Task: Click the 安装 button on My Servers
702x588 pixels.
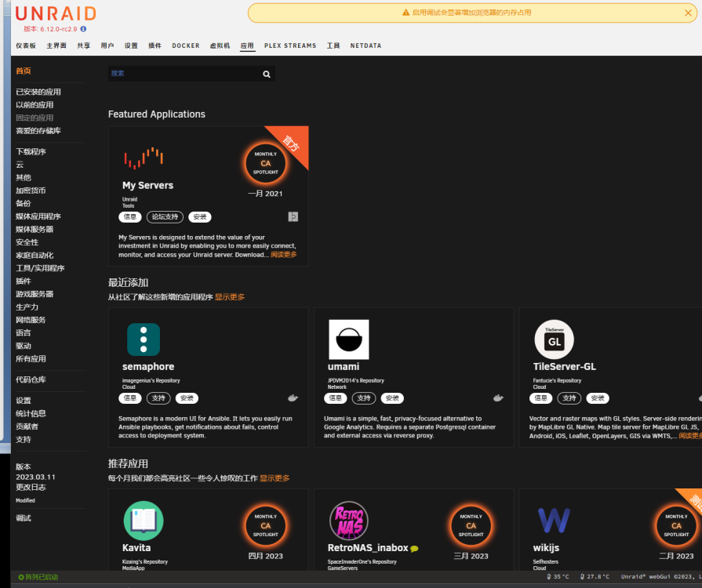Action: pyautogui.click(x=200, y=217)
